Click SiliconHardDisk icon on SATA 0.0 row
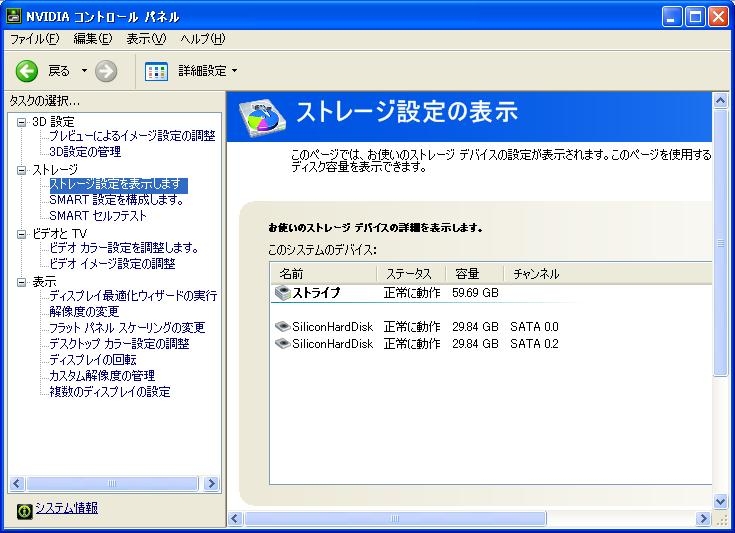Viewport: 735px width, 533px height. coord(282,326)
